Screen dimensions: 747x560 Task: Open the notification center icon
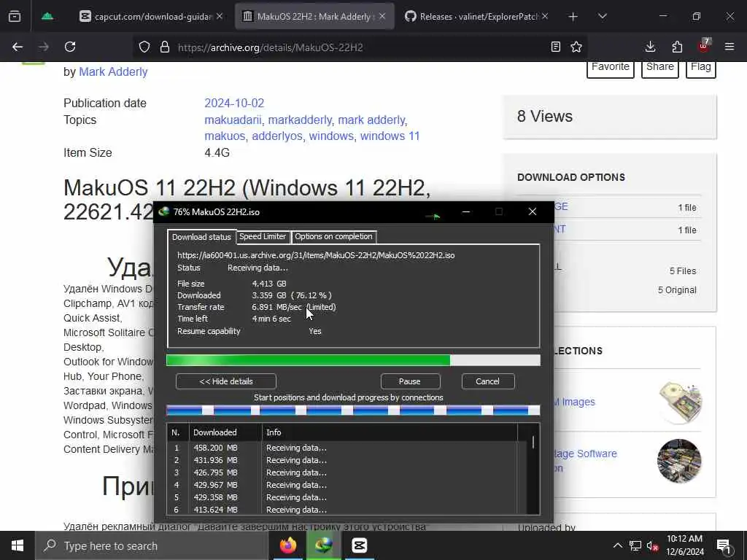(724, 546)
